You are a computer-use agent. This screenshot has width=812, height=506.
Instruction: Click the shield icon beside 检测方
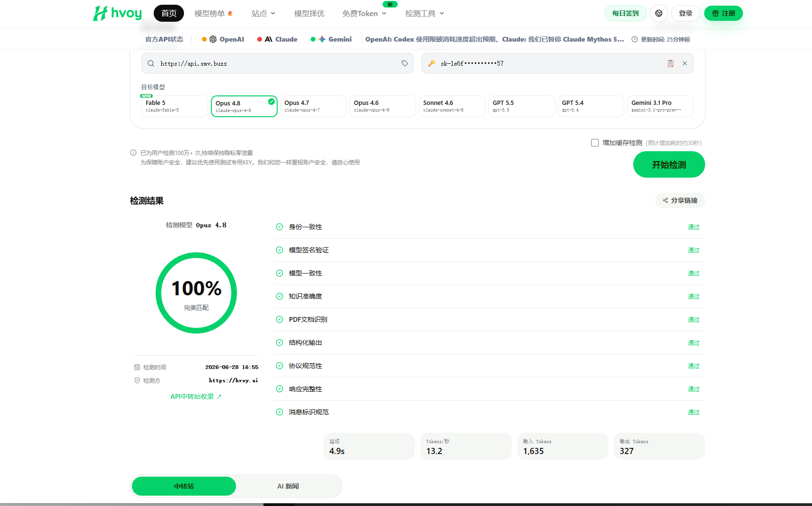point(137,380)
